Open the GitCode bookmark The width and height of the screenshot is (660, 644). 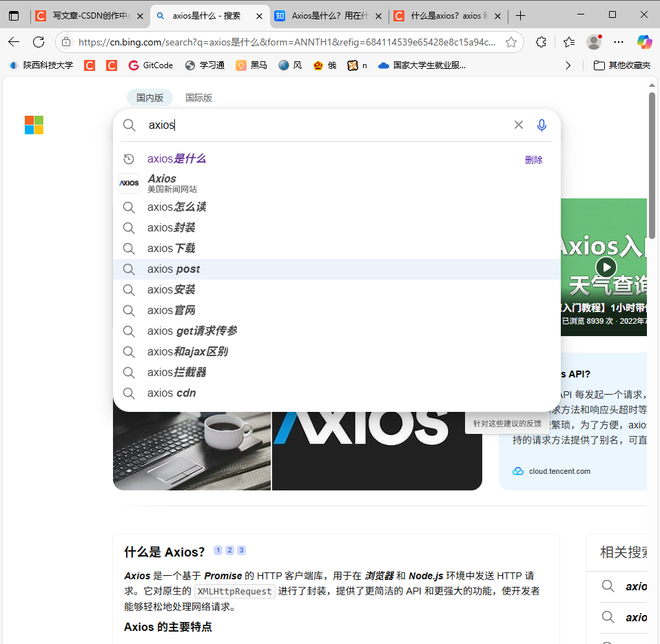[x=151, y=65]
